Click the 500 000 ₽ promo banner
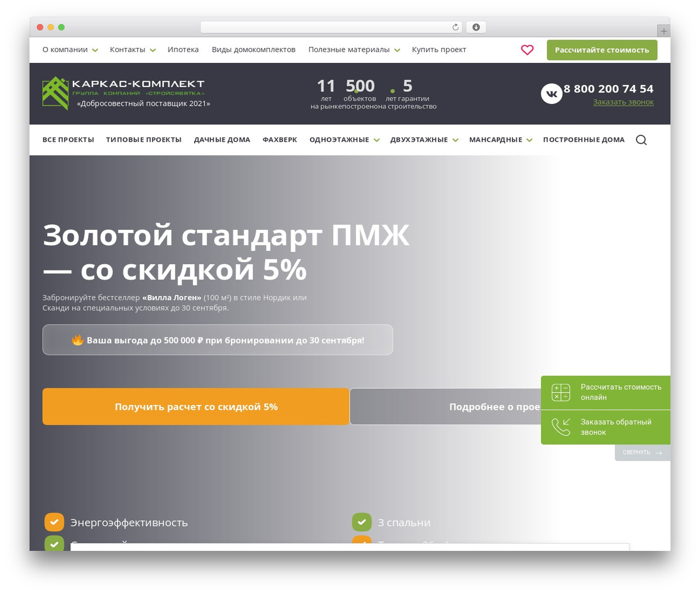Screen dimensions: 700x593 218,340
